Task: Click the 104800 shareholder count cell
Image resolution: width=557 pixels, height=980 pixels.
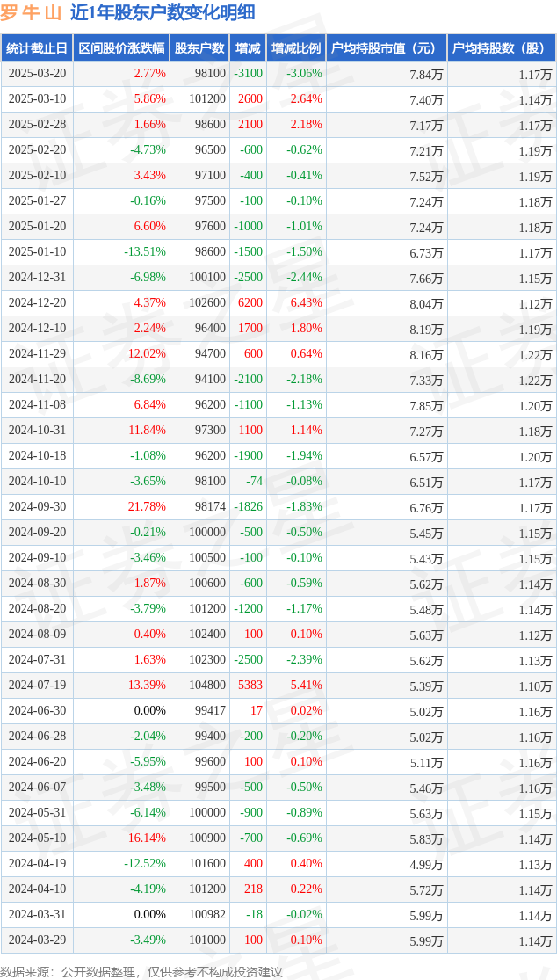Action: coord(207,686)
